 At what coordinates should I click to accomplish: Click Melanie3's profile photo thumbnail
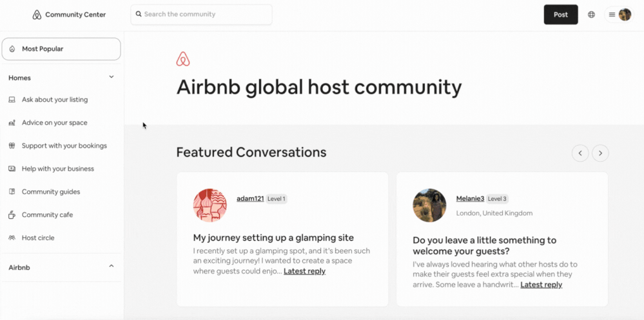tap(429, 205)
